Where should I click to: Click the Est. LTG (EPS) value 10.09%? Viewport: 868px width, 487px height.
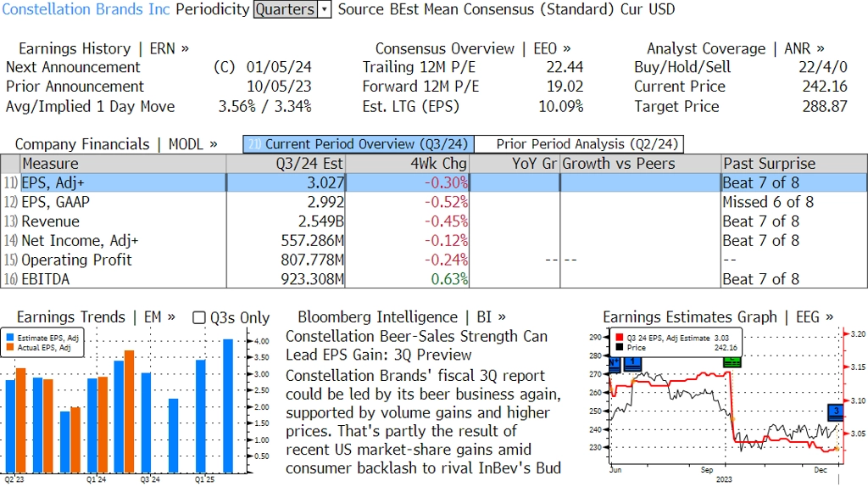(561, 106)
